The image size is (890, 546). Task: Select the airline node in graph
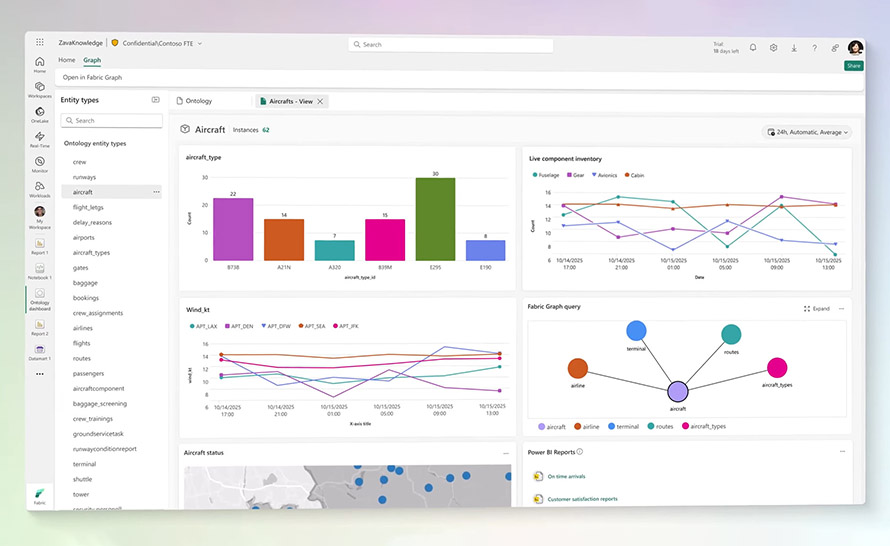578,368
